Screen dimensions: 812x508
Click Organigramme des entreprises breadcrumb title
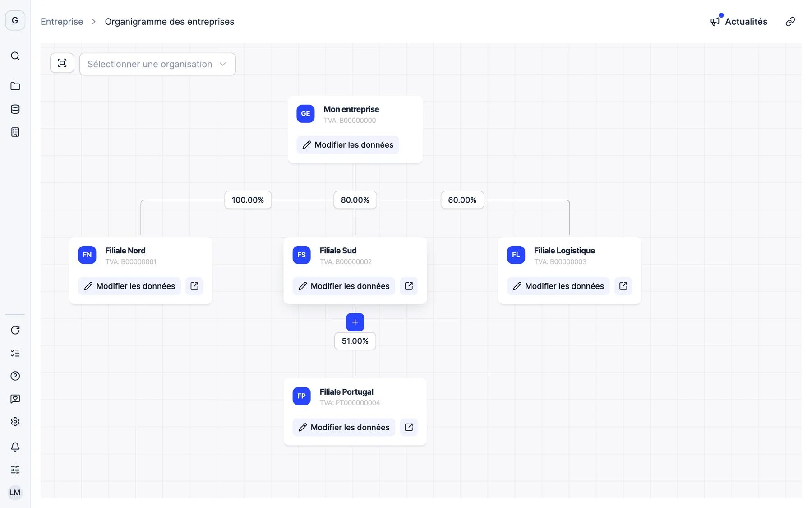point(170,22)
